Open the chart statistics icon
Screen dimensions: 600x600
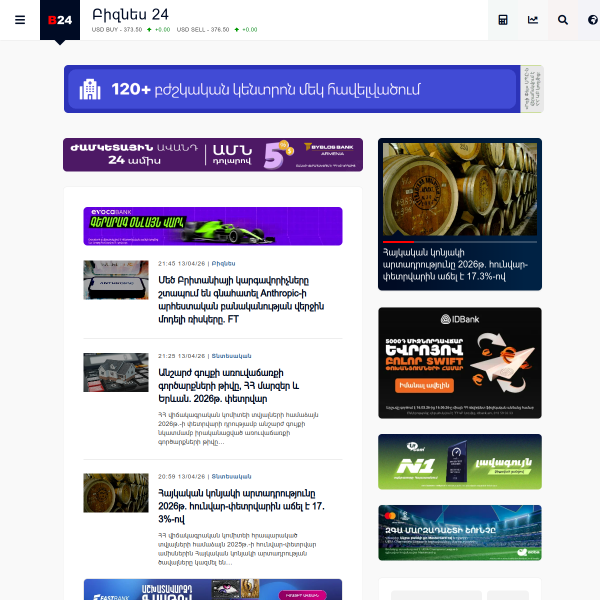click(533, 20)
